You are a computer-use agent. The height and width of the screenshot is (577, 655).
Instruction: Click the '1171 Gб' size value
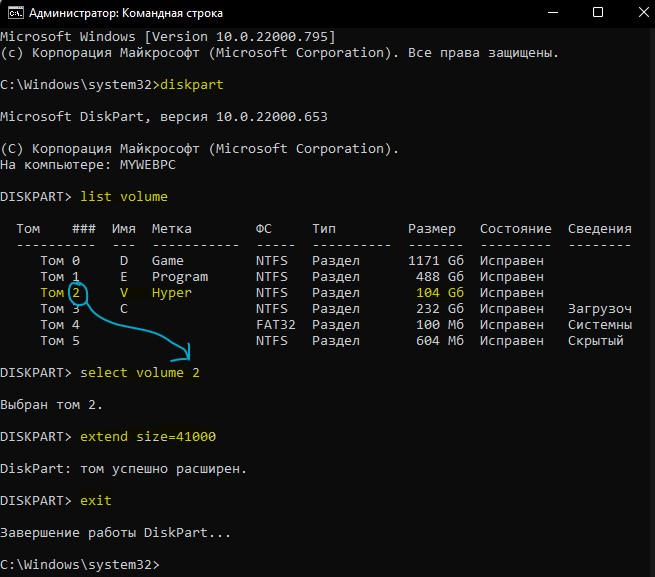[436, 261]
